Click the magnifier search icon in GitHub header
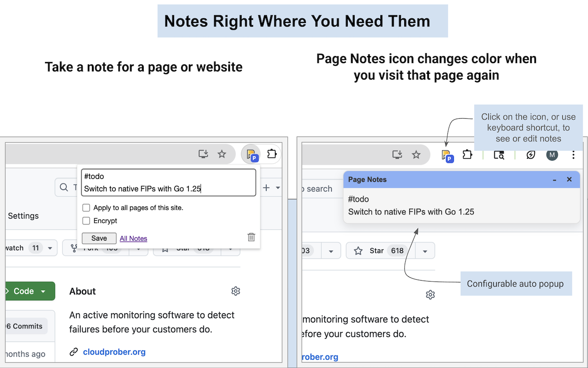Image resolution: width=588 pixels, height=368 pixels. (x=64, y=187)
